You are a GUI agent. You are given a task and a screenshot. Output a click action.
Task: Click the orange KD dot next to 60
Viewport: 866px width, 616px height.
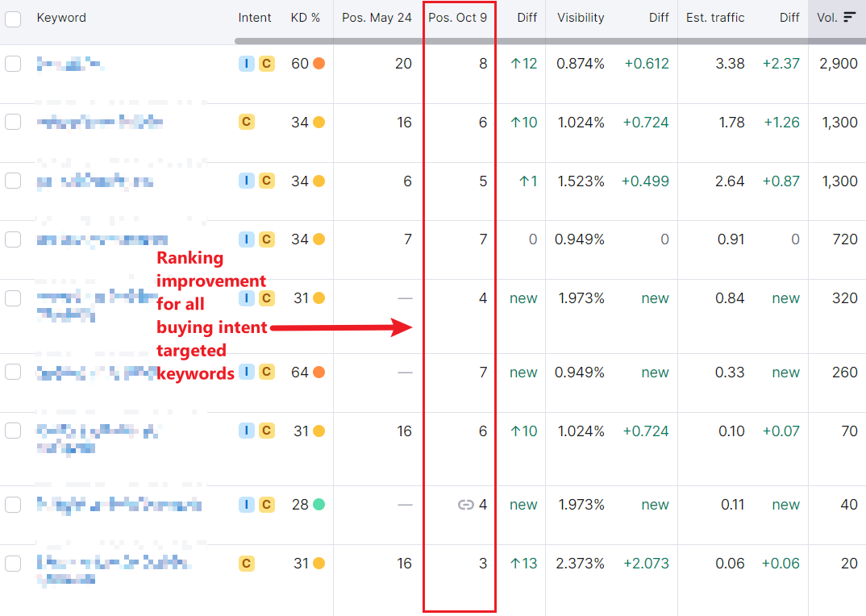[x=319, y=64]
